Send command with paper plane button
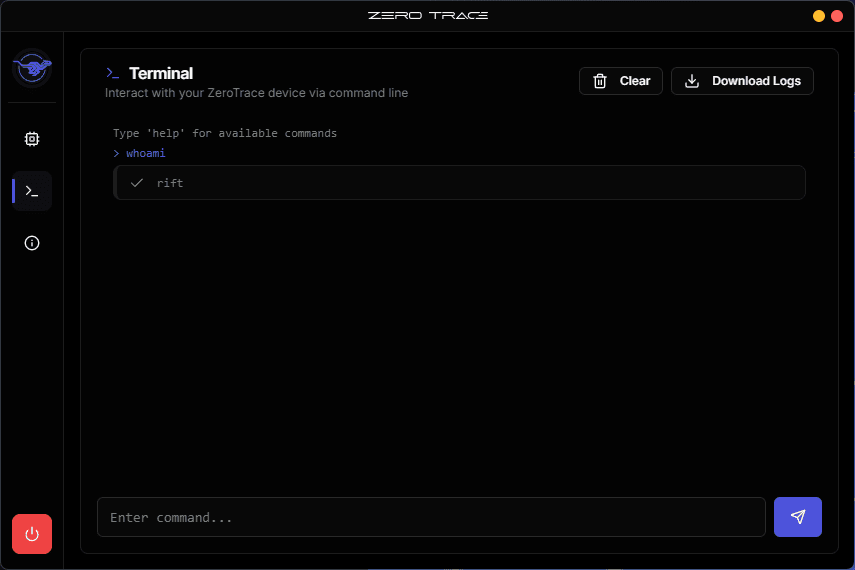Screen dimensions: 855x570 click(797, 517)
